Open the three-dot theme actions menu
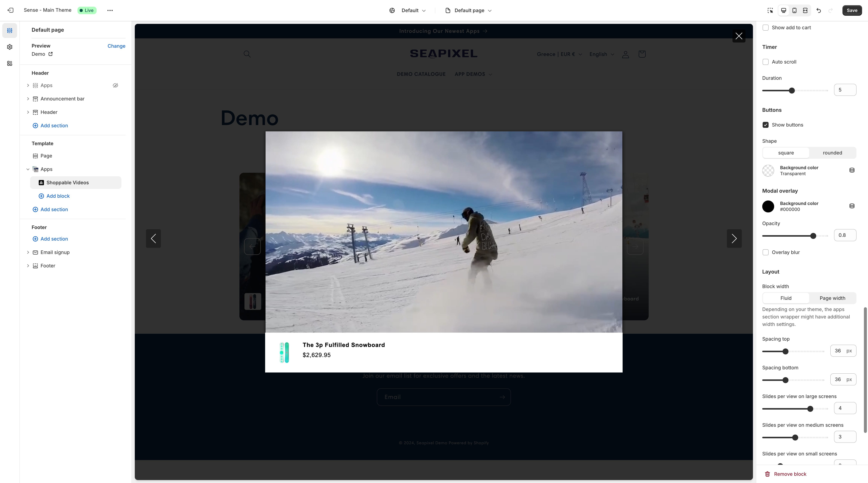Viewport: 868px width, 483px height. (110, 10)
